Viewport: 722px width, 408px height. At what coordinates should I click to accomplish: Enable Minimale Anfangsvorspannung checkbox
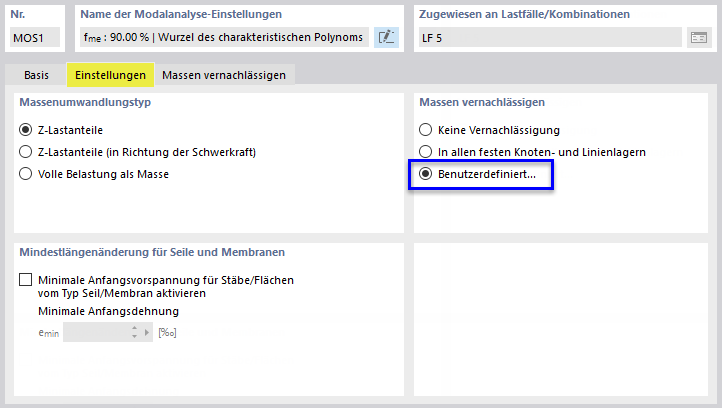[25, 280]
